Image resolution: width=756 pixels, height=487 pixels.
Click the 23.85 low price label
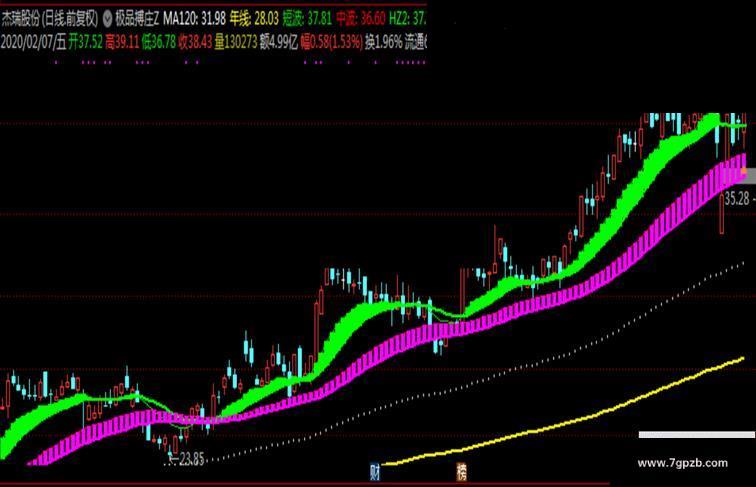(x=191, y=460)
